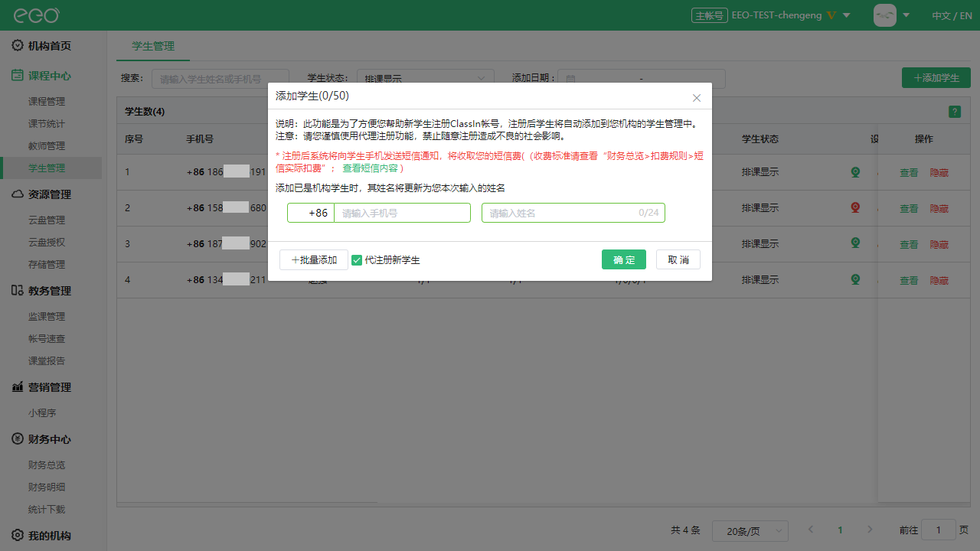980x551 pixels.
Task: Open the 20条/页 page size dropdown
Action: pyautogui.click(x=750, y=530)
